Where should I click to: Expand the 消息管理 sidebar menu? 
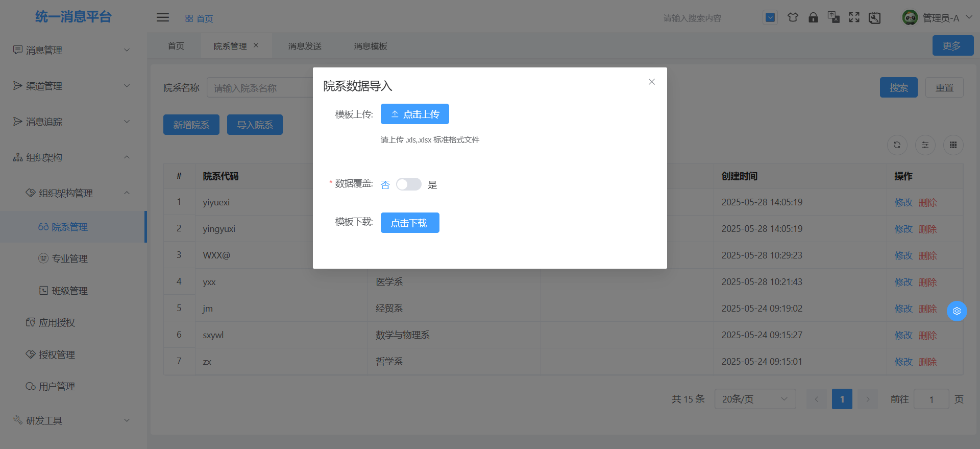tap(73, 50)
